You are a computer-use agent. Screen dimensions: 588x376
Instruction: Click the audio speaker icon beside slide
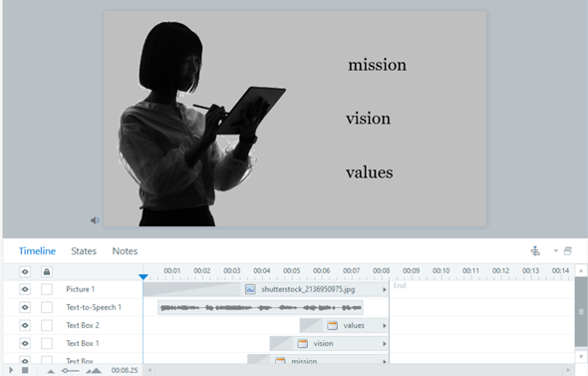(x=95, y=220)
